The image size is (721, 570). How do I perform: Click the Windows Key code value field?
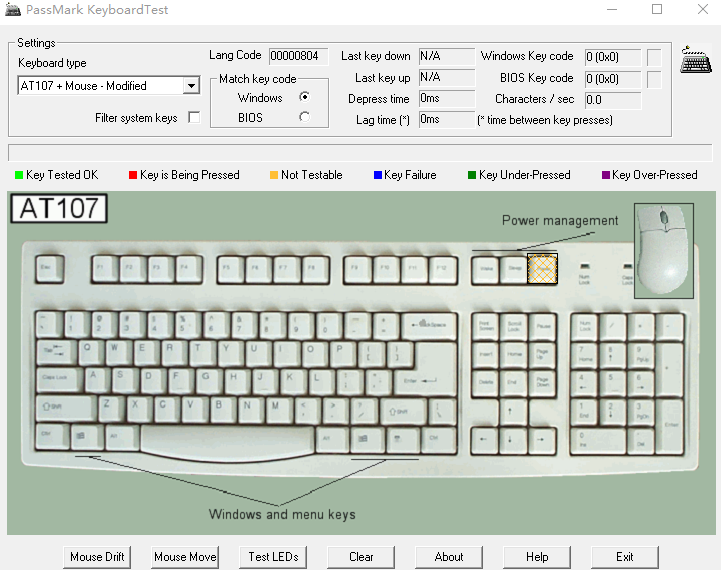pyautogui.click(x=613, y=57)
